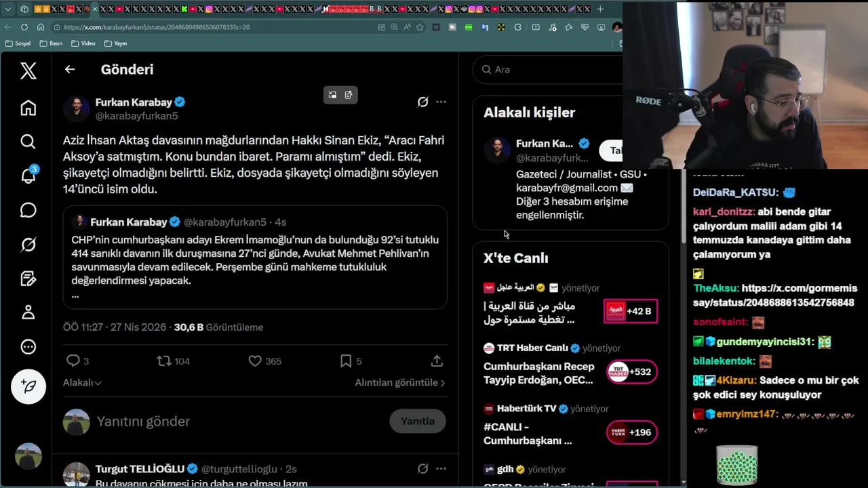Click the share upload icon on the post
This screenshot has height=488, width=868.
pos(437,361)
